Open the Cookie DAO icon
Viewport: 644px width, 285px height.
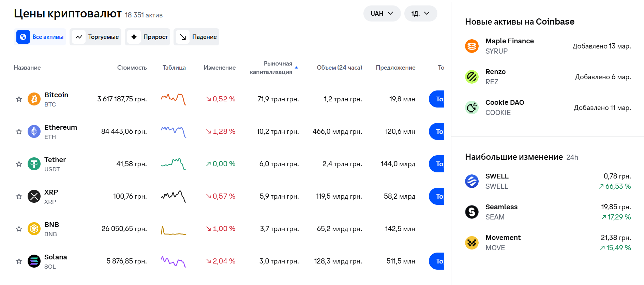coord(472,108)
